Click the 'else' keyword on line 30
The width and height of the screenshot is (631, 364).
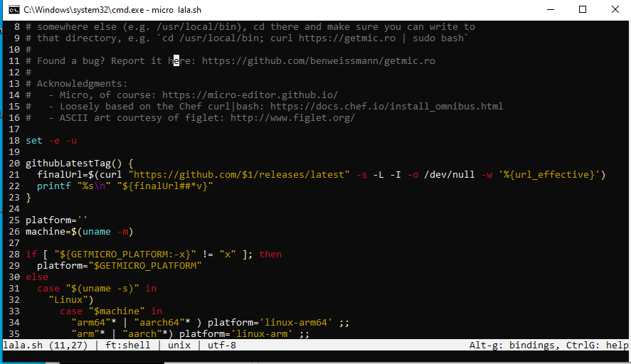37,277
